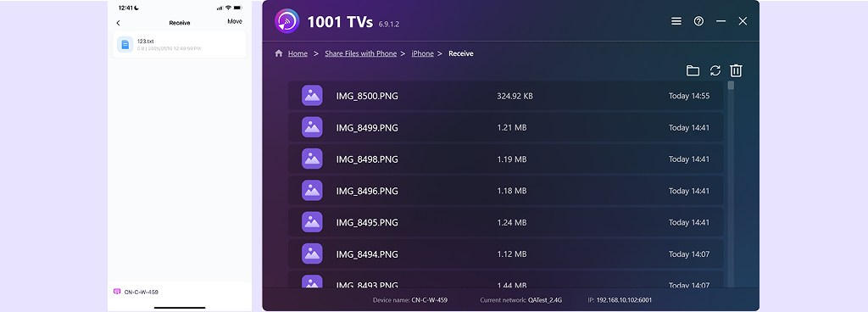The image size is (868, 312).
Task: Select file name IMG_8496.PNG
Action: (x=367, y=191)
